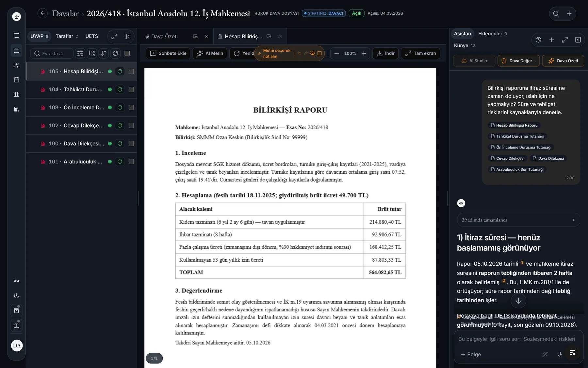The height and width of the screenshot is (368, 588).
Task: Expand the '29 adımda tamamlandı' steps
Action: tap(518, 220)
